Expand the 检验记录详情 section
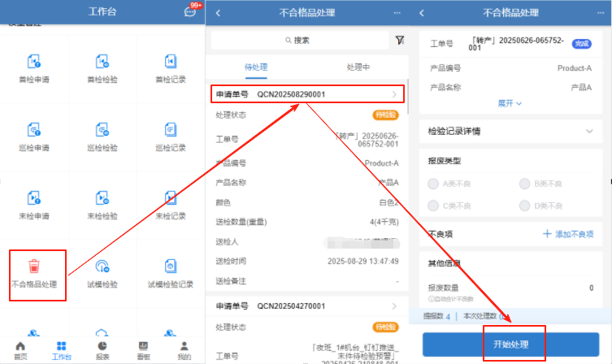Screen dimensions: 612x364 [x=588, y=131]
